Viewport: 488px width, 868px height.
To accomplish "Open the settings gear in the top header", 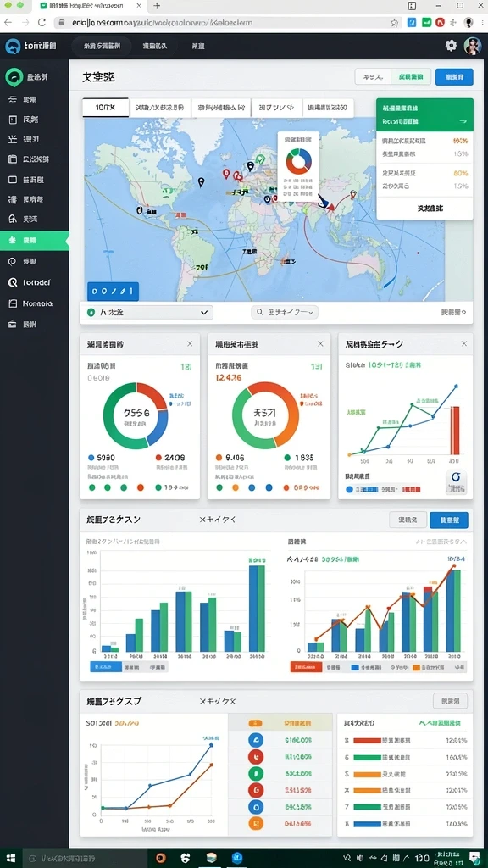I will tap(451, 46).
